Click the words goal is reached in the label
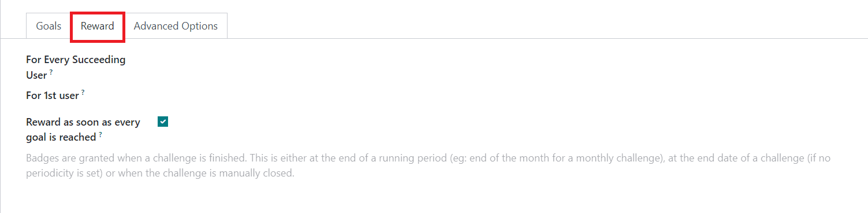Image resolution: width=868 pixels, height=213 pixels. pos(61,137)
